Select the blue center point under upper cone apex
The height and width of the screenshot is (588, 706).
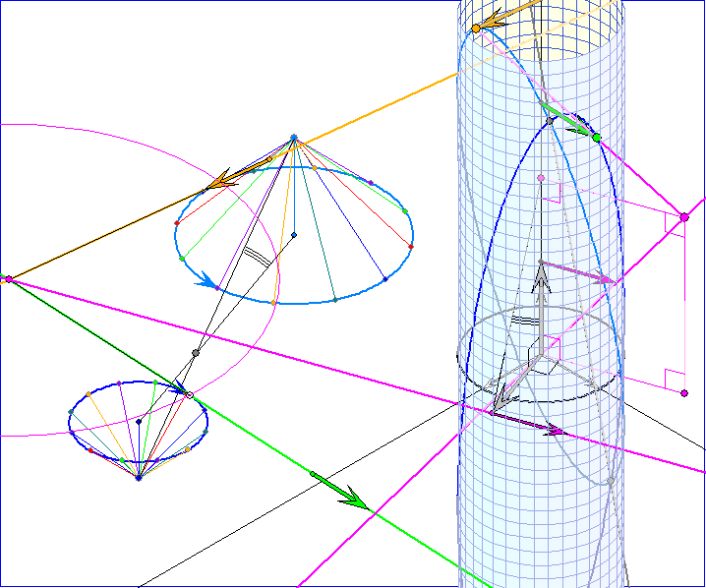294,235
